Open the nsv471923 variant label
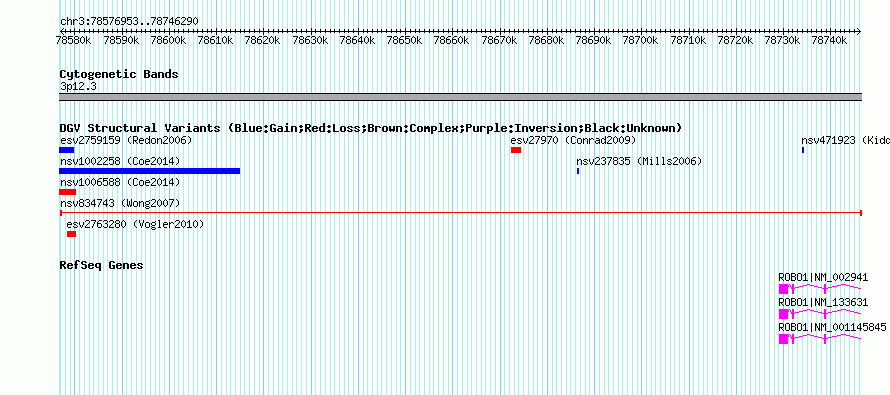The height and width of the screenshot is (395, 890). pyautogui.click(x=845, y=140)
